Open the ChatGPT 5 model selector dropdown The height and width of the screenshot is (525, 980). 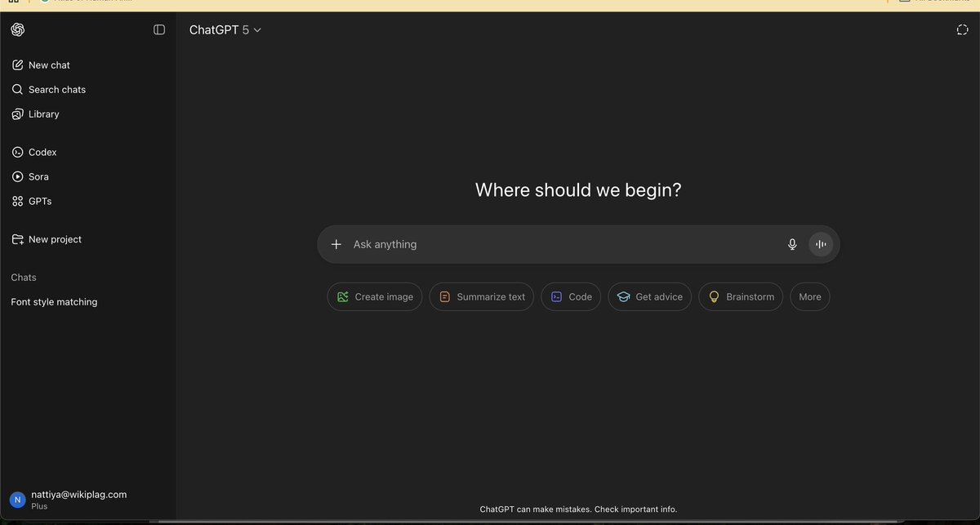click(x=225, y=29)
